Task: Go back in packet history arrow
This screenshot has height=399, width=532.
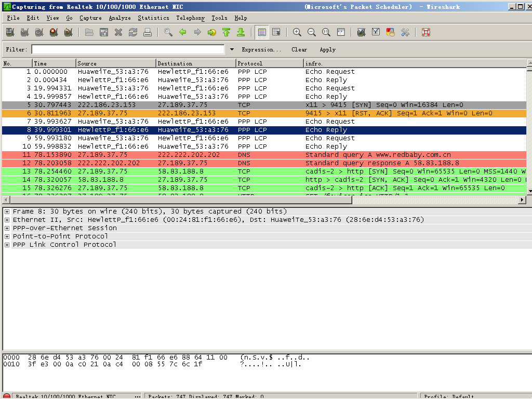Action: point(183,32)
